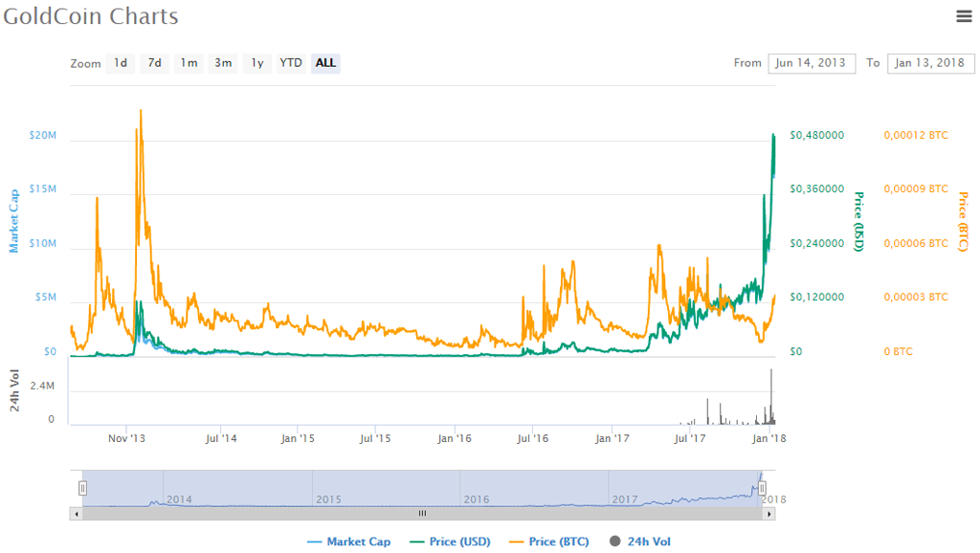Click the $10M market cap axis label
The image size is (980, 553).
click(x=42, y=244)
